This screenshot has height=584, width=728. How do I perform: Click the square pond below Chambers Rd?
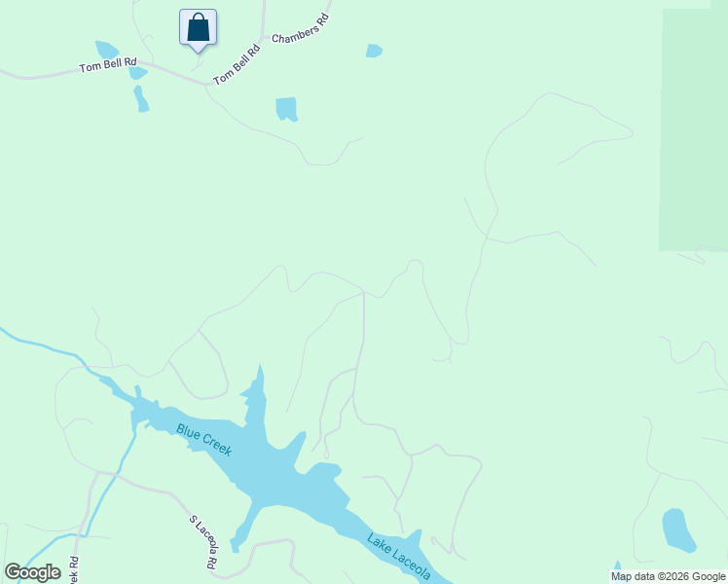click(x=286, y=109)
